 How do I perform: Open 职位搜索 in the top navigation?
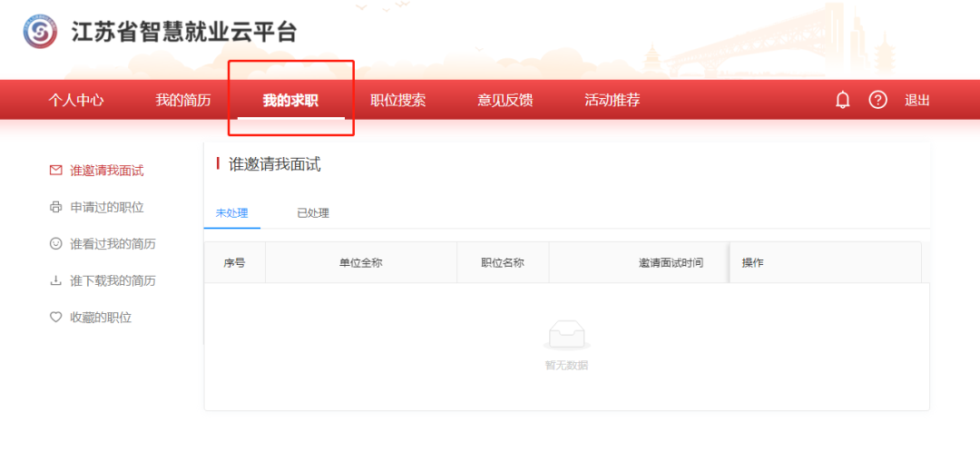pyautogui.click(x=397, y=100)
